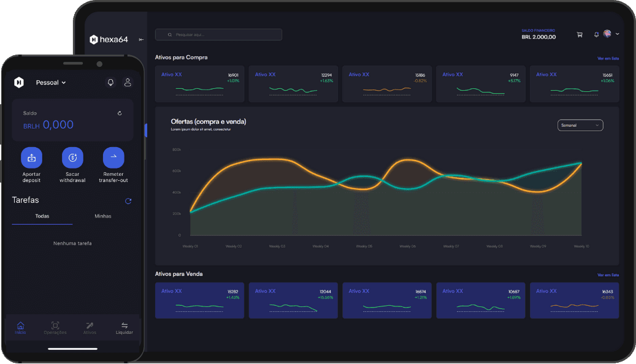Go to Operações in the bottom navigation
Viewport: 636px width, 364px height.
(55, 328)
